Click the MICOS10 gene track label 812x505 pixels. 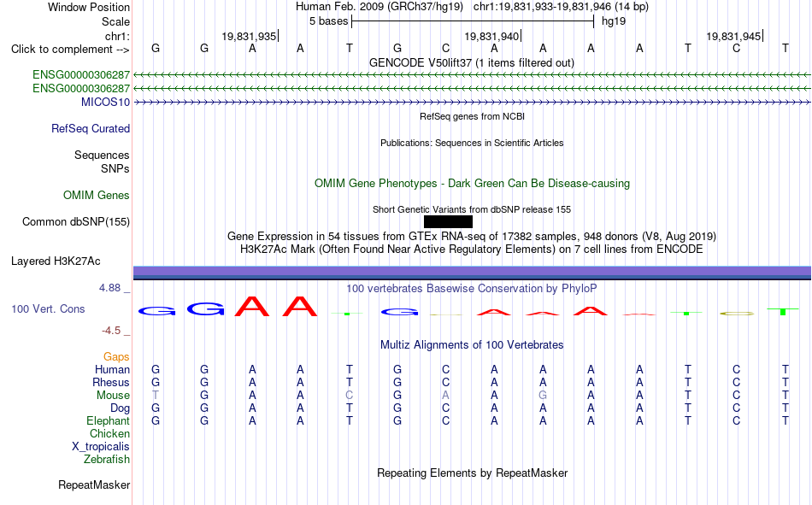pos(105,102)
